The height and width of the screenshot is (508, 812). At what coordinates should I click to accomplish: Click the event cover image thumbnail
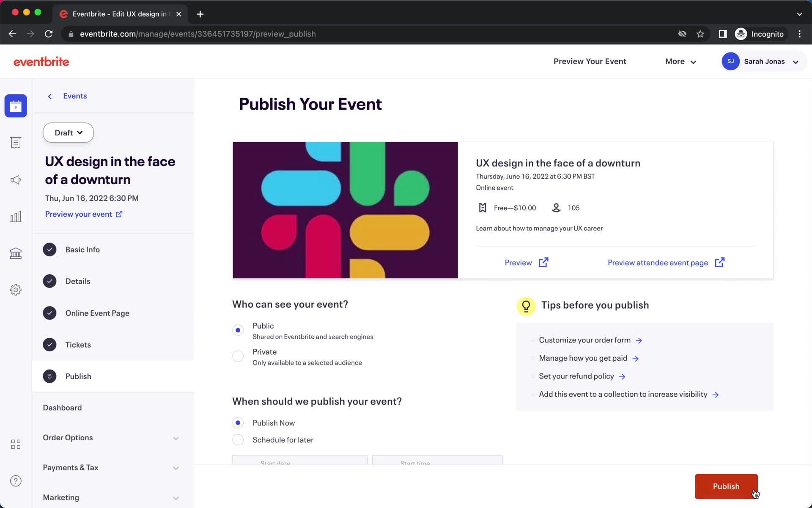coord(345,210)
